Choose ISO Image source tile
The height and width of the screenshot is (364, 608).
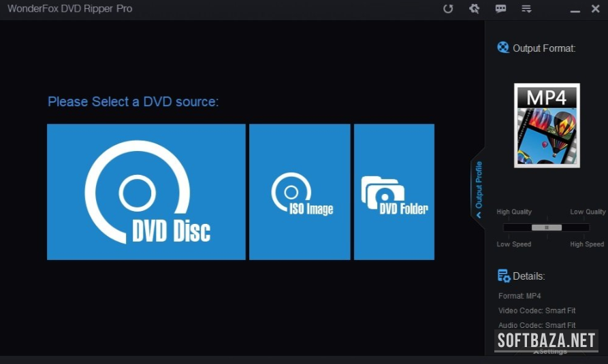300,192
